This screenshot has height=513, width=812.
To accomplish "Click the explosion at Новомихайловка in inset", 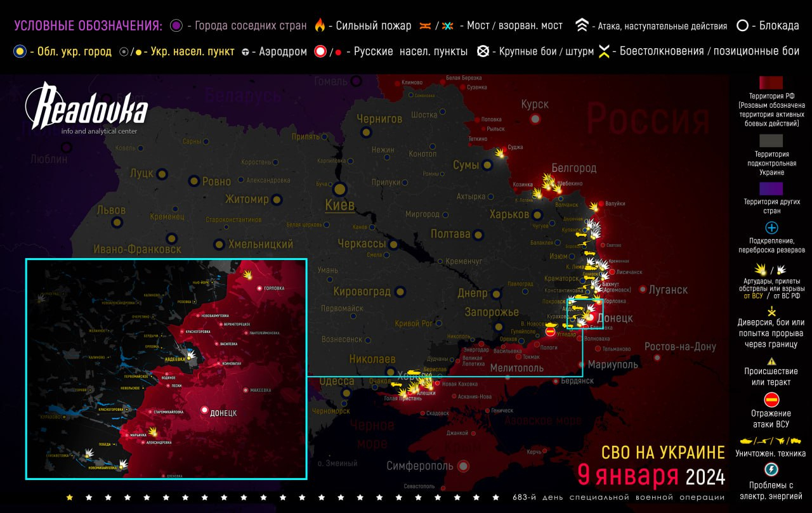I will [x=123, y=464].
